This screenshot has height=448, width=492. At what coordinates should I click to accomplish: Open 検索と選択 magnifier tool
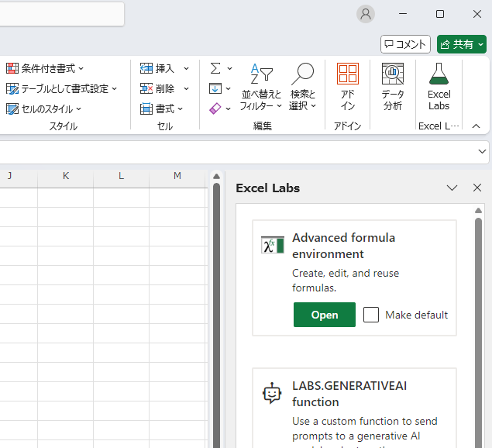[x=302, y=75]
